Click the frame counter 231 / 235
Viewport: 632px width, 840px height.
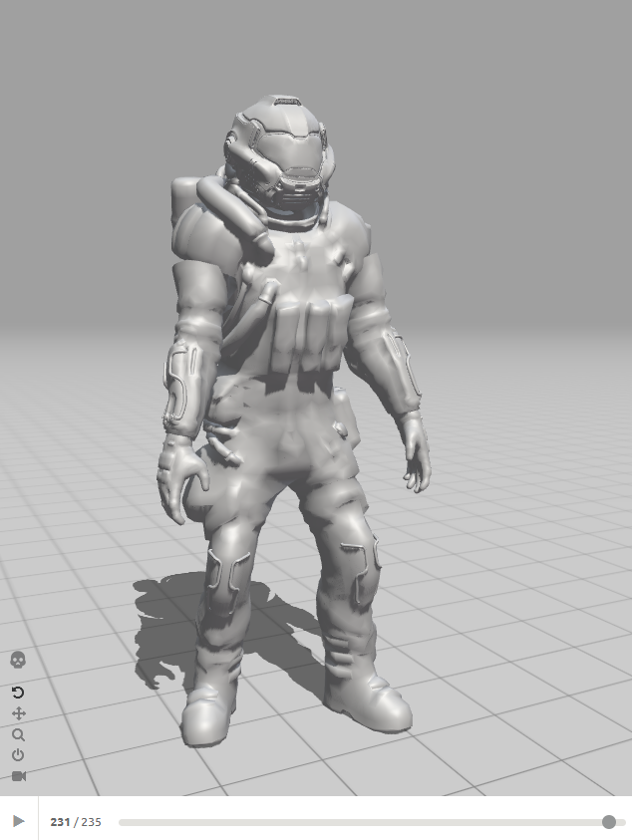tap(76, 822)
